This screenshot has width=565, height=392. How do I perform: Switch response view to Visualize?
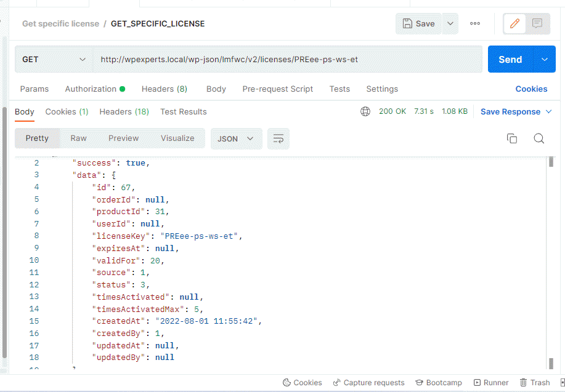pyautogui.click(x=177, y=138)
